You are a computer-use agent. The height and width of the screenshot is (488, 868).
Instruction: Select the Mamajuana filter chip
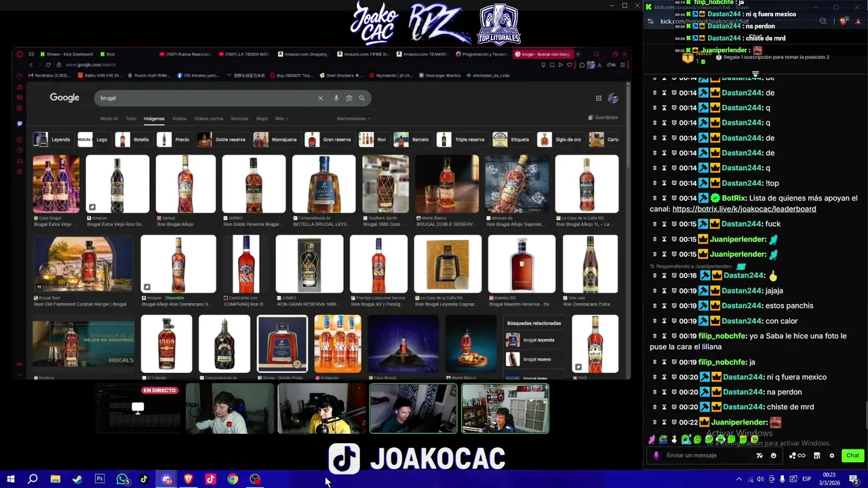(276, 140)
